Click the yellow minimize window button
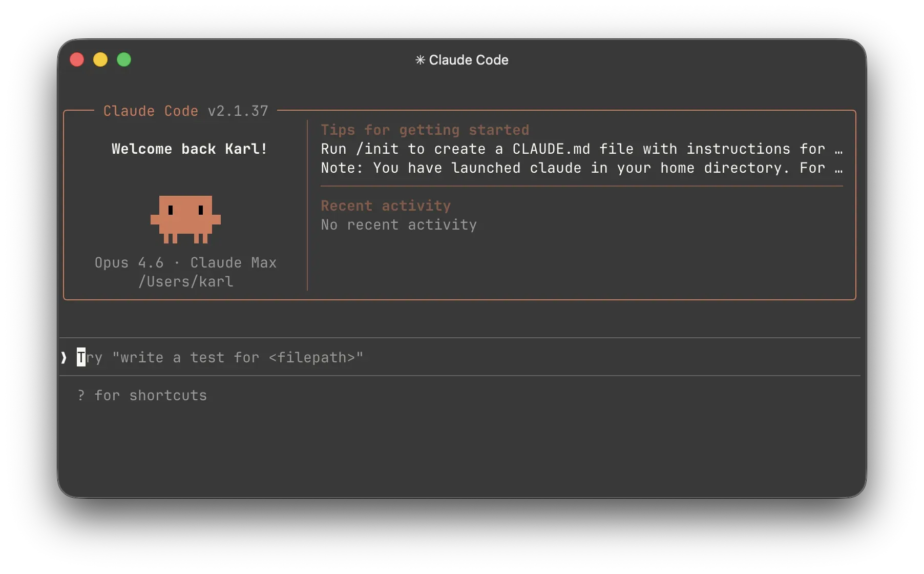 pyautogui.click(x=100, y=60)
